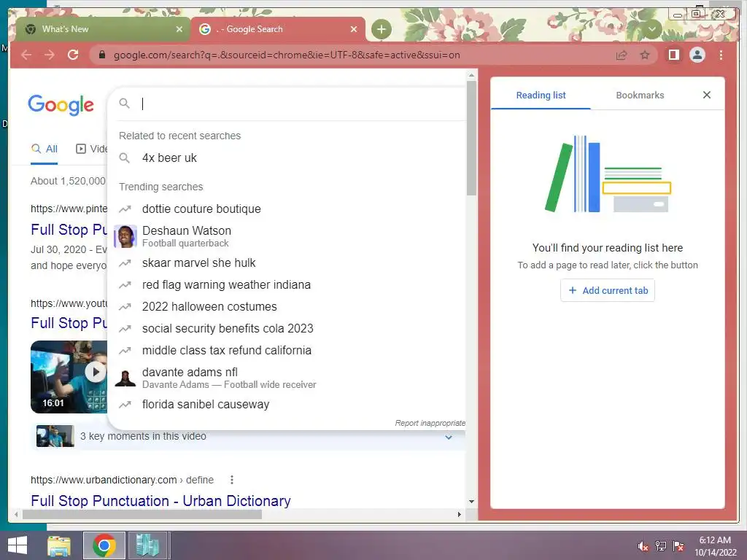Expand the tab search dropdown arrow

tap(651, 29)
